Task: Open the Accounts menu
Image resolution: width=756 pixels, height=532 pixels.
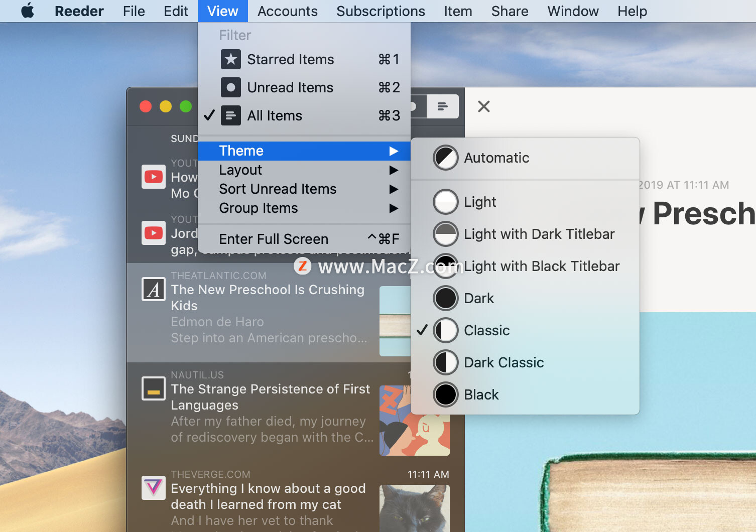Action: tap(288, 11)
